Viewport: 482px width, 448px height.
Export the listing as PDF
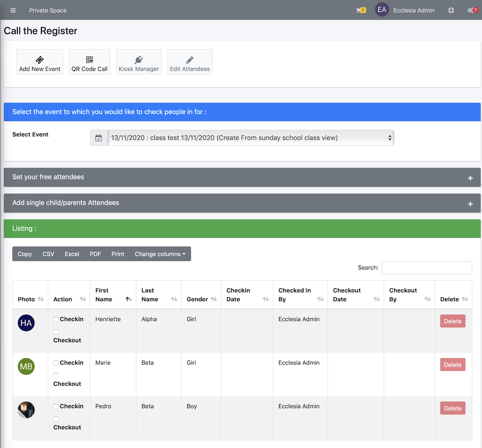pyautogui.click(x=95, y=254)
